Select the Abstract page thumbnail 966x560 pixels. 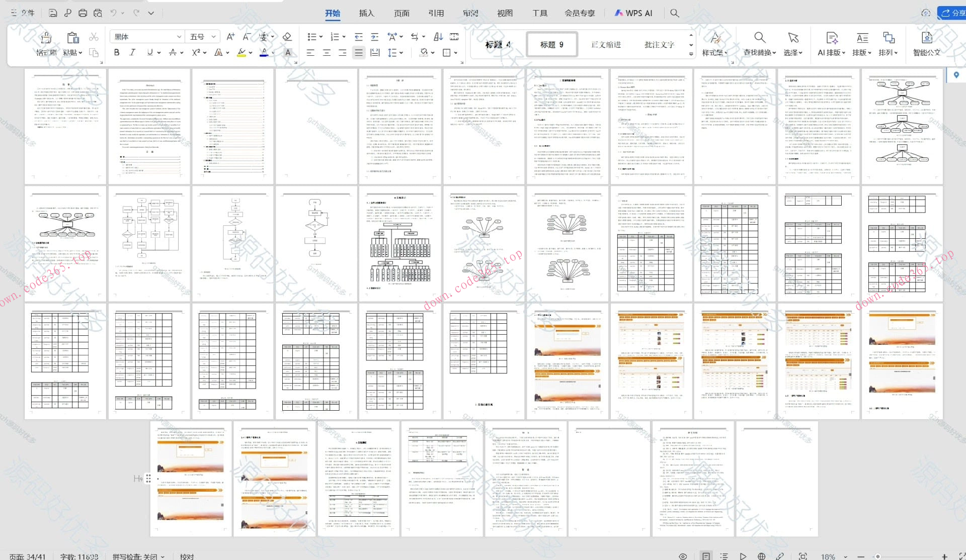click(149, 127)
